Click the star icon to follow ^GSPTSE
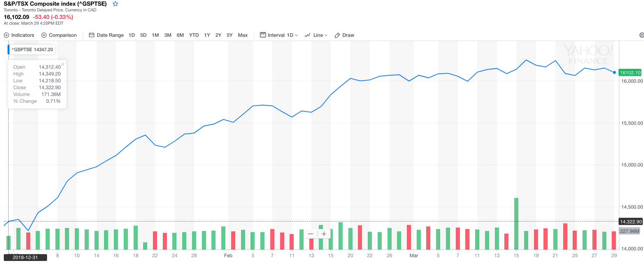Screen dimensions: 644x264 (x=115, y=4)
